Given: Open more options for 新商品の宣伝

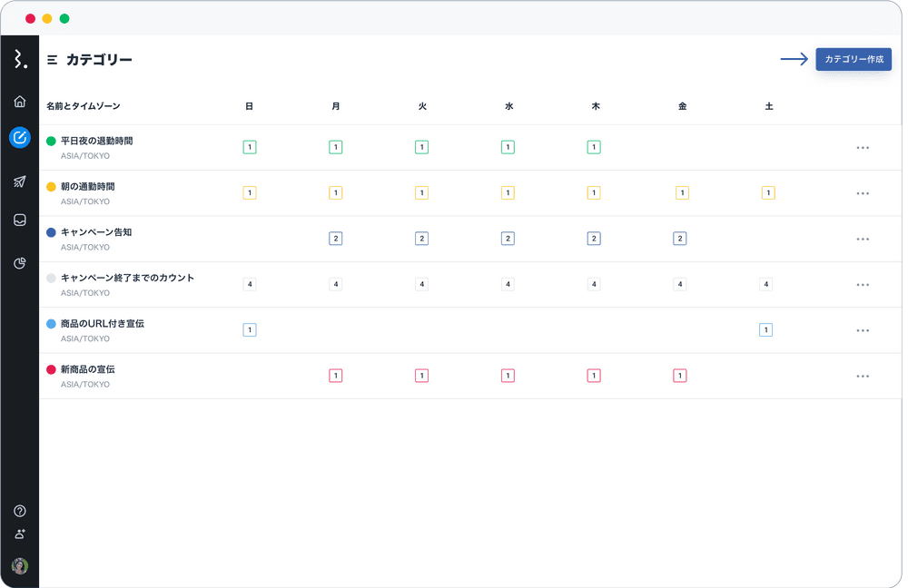Looking at the screenshot, I should [863, 376].
